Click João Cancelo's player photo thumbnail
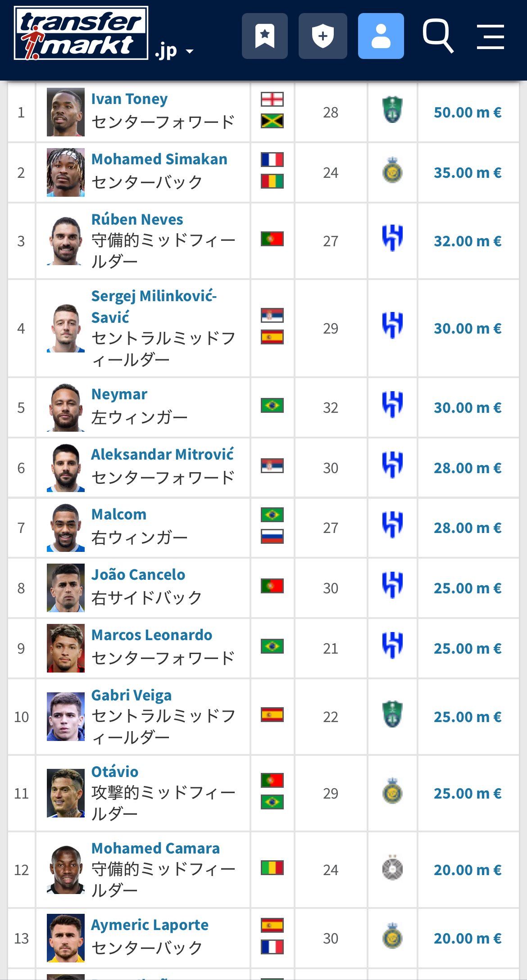This screenshot has width=527, height=980. click(66, 587)
